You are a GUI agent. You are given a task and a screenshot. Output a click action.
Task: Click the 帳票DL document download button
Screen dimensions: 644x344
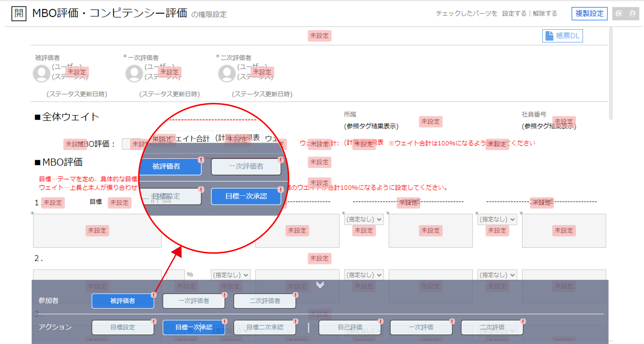point(562,36)
